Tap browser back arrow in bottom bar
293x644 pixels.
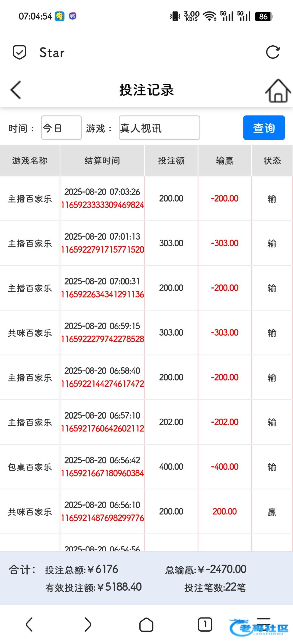[x=29, y=624]
